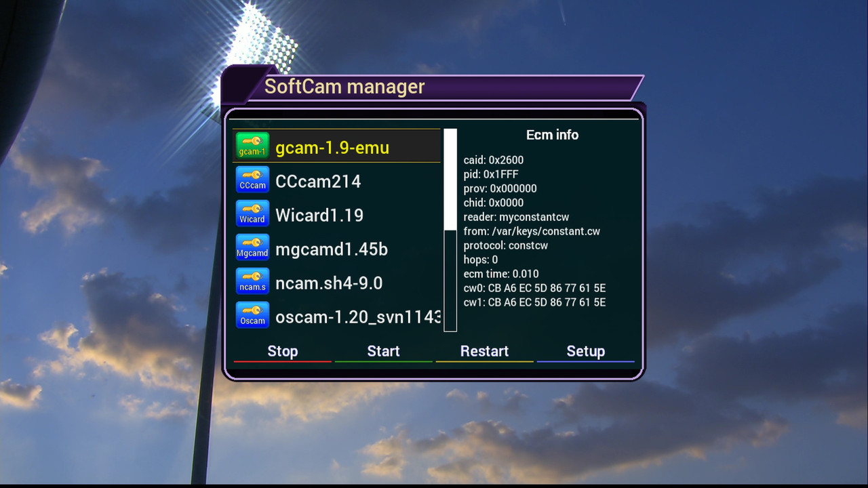Click the green gcam-1.9-emu key icon
Screen dimensions: 868x488
point(252,146)
